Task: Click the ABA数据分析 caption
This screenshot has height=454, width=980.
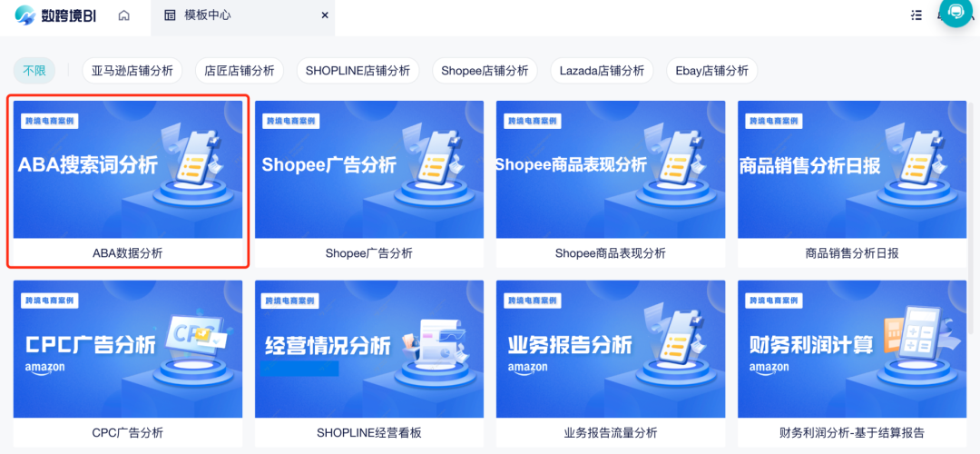Action: (x=128, y=253)
